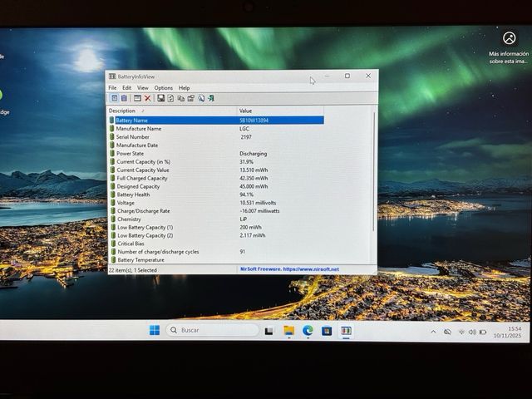Switch to the battery log toolbar icon
The image size is (532, 399).
124,98
